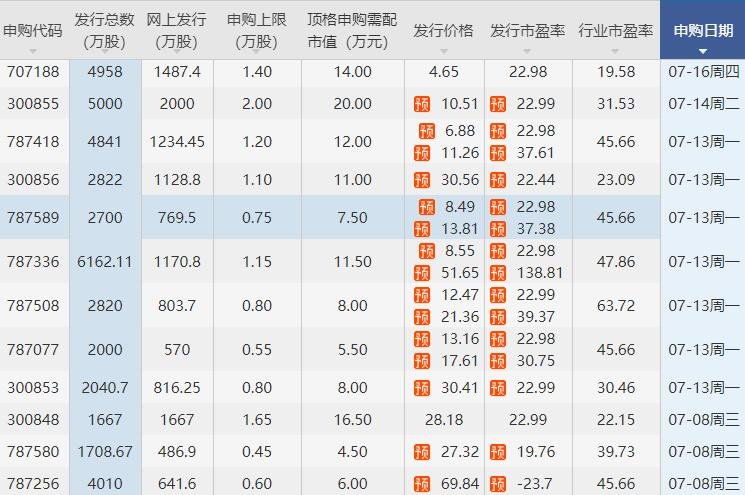
Task: Click 预 badge beside P/E 37.38
Action: [498, 229]
